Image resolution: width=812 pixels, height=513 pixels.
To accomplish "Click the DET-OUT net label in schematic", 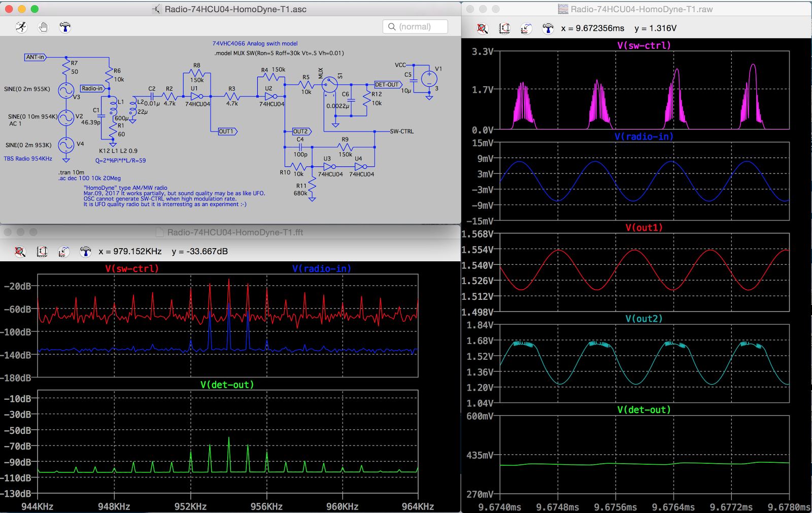I will (x=387, y=85).
